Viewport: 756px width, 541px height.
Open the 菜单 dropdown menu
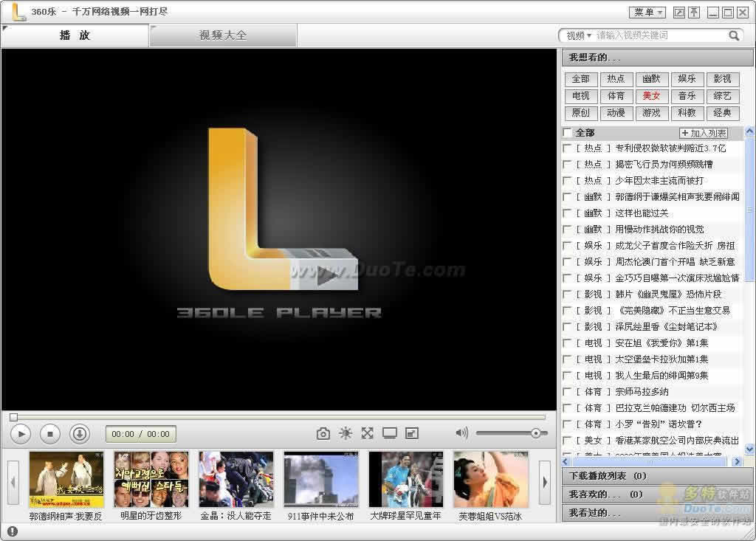[647, 13]
